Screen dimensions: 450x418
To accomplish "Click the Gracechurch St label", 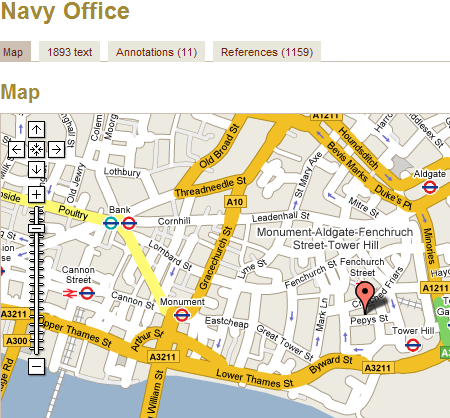I will [x=215, y=257].
